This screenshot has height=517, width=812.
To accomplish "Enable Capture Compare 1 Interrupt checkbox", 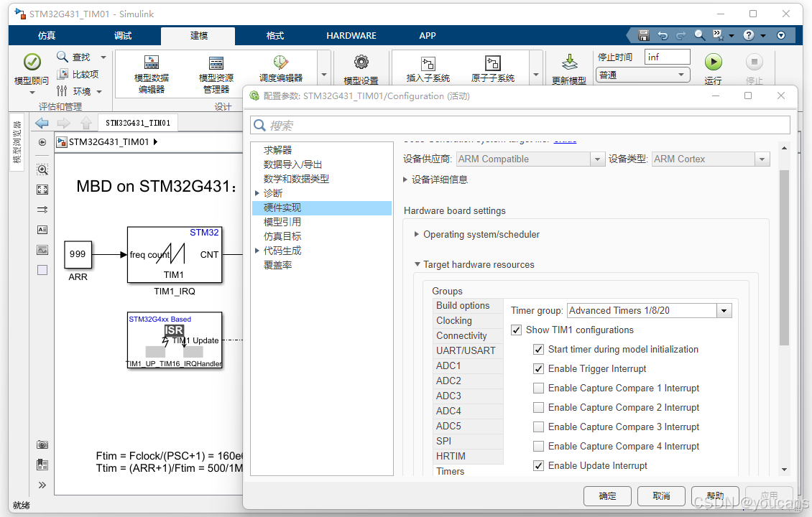I will tap(538, 388).
